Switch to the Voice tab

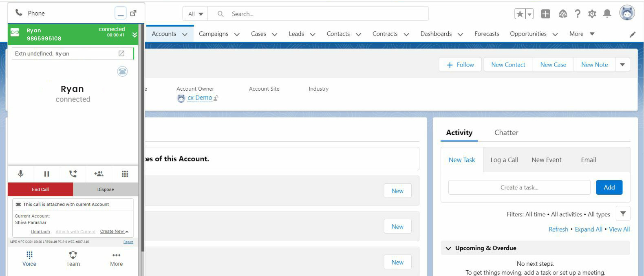click(x=29, y=259)
